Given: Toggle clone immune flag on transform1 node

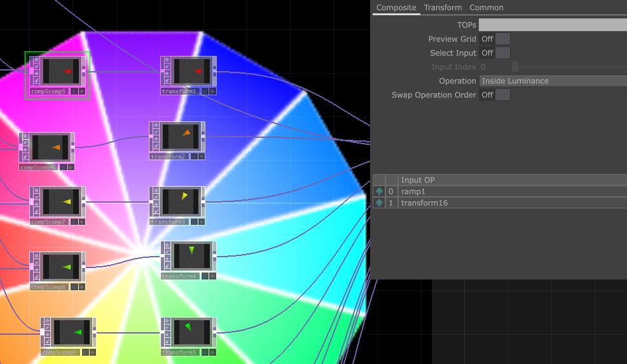Looking at the screenshot, I should 167,67.
